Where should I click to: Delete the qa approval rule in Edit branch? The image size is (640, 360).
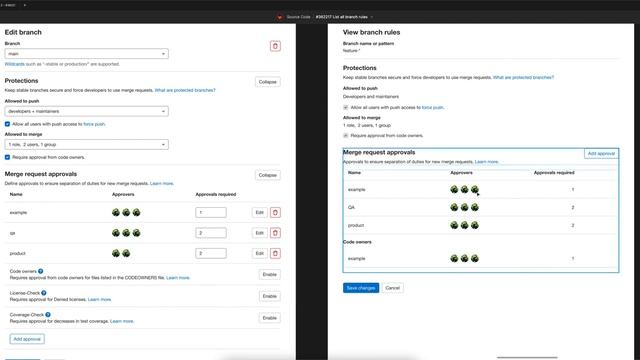275,233
